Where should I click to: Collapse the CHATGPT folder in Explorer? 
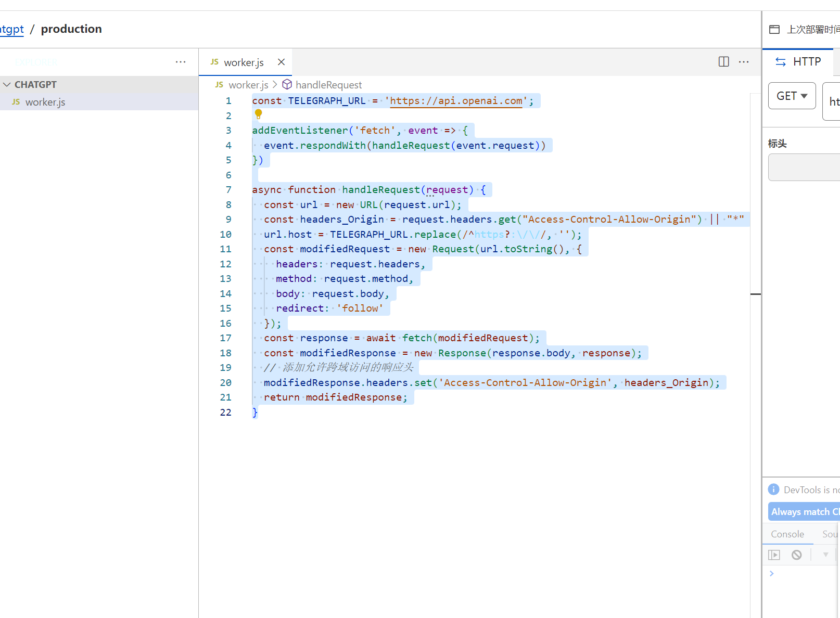[7, 84]
